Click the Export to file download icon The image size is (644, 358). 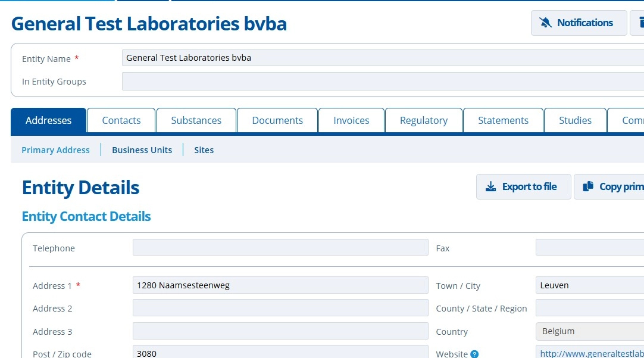490,187
